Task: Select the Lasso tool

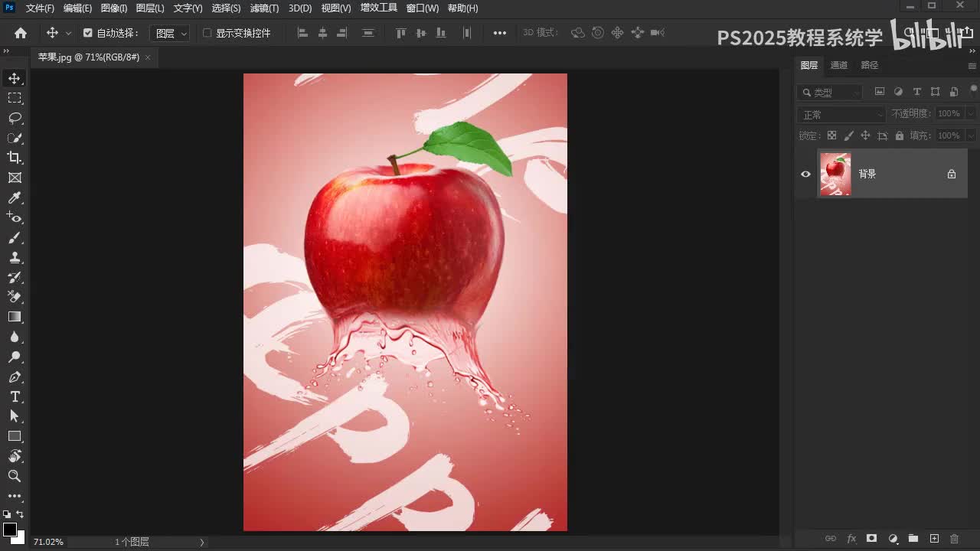Action: click(15, 118)
